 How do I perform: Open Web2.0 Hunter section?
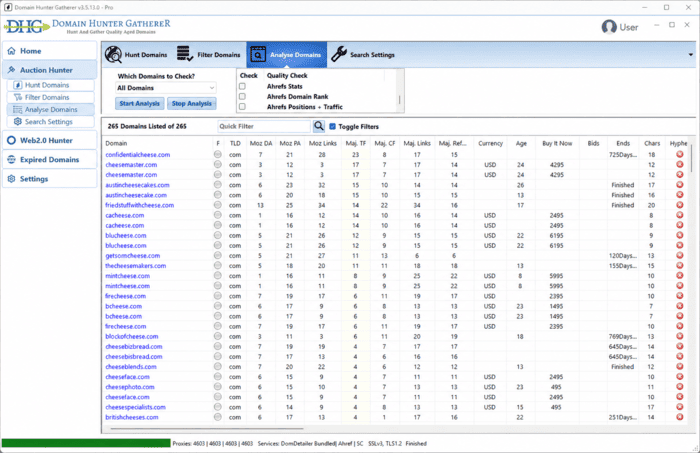click(50, 140)
